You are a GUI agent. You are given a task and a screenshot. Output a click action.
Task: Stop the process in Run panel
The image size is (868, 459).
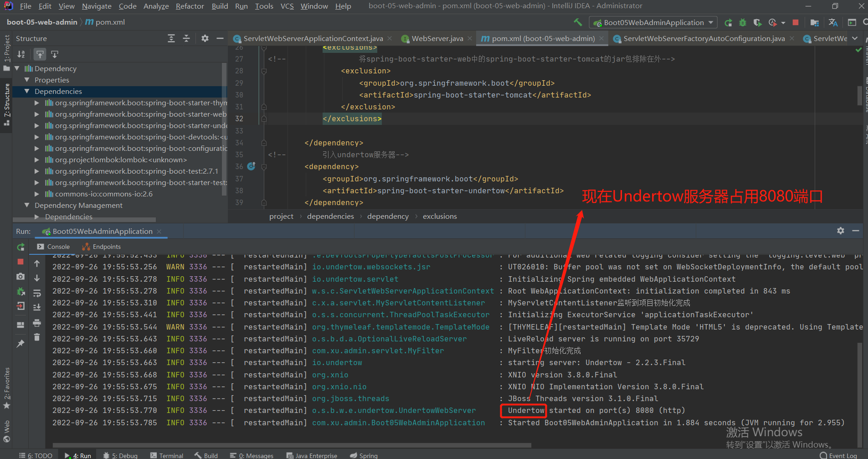21,262
